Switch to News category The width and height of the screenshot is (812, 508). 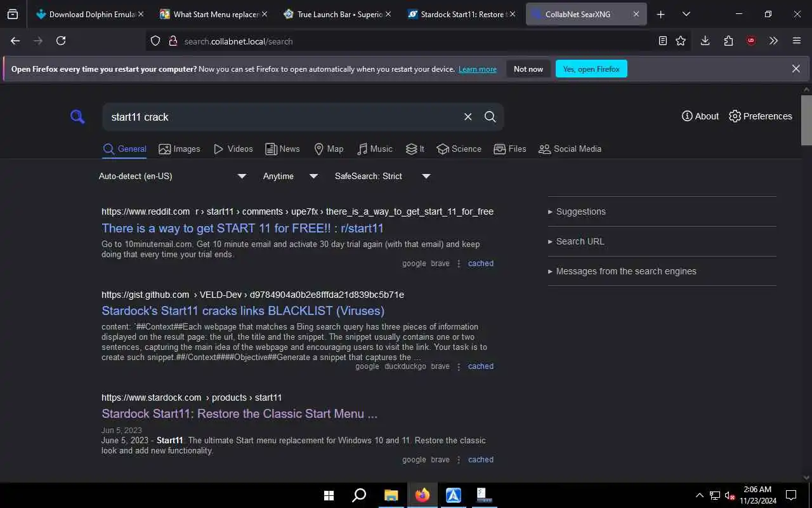(x=282, y=149)
